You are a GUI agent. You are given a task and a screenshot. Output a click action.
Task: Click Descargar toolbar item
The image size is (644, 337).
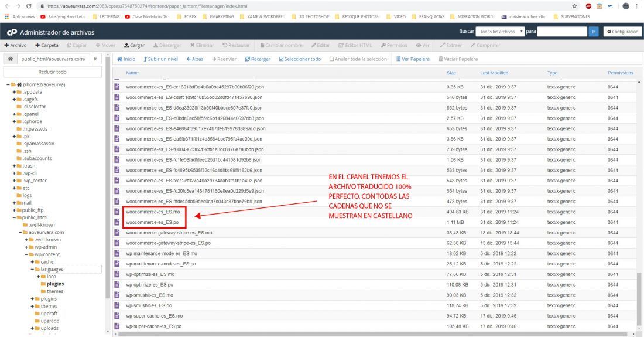[167, 45]
